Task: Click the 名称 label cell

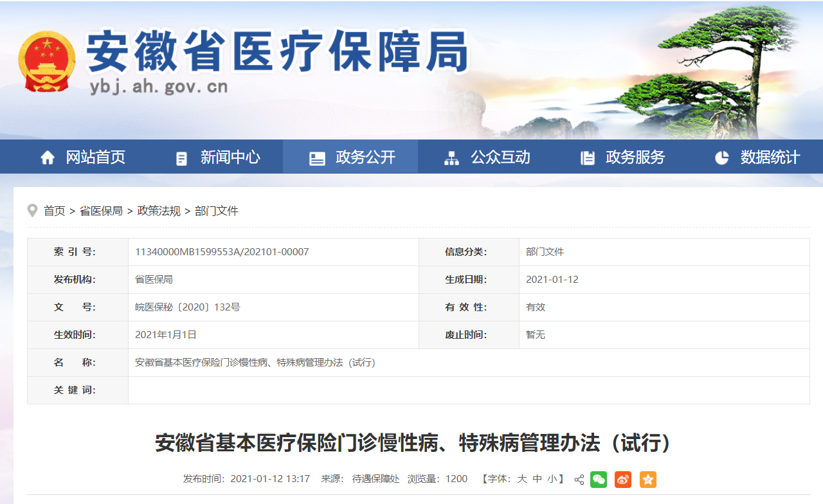Action: coord(78,363)
